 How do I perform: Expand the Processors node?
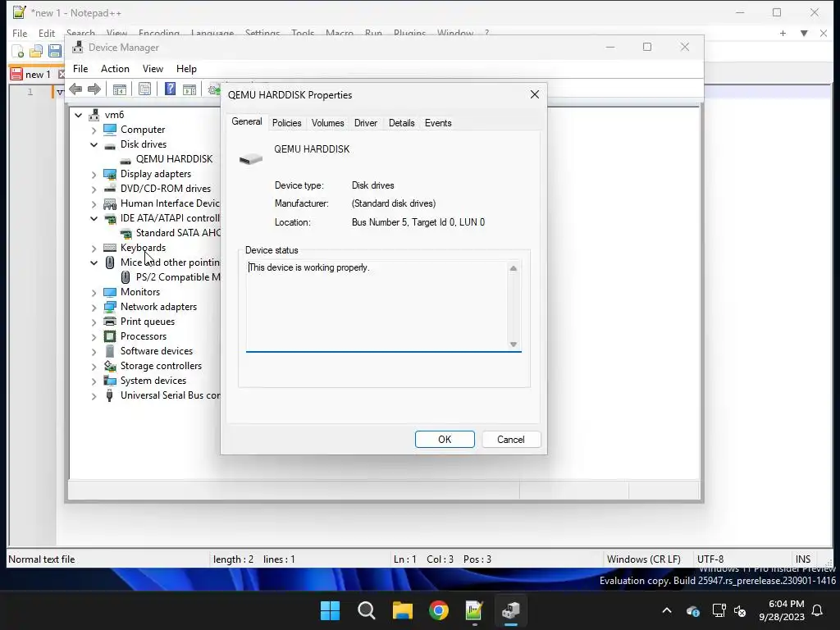pos(94,336)
